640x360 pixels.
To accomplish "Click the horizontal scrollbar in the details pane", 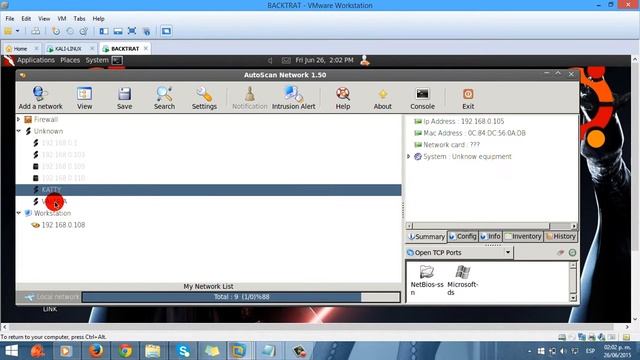I will [491, 226].
